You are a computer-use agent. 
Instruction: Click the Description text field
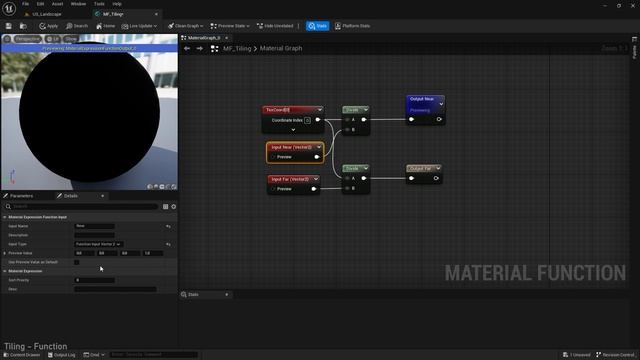coord(95,235)
